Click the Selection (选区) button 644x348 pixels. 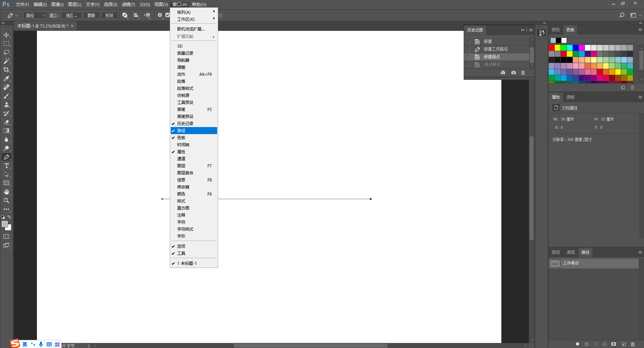click(71, 15)
